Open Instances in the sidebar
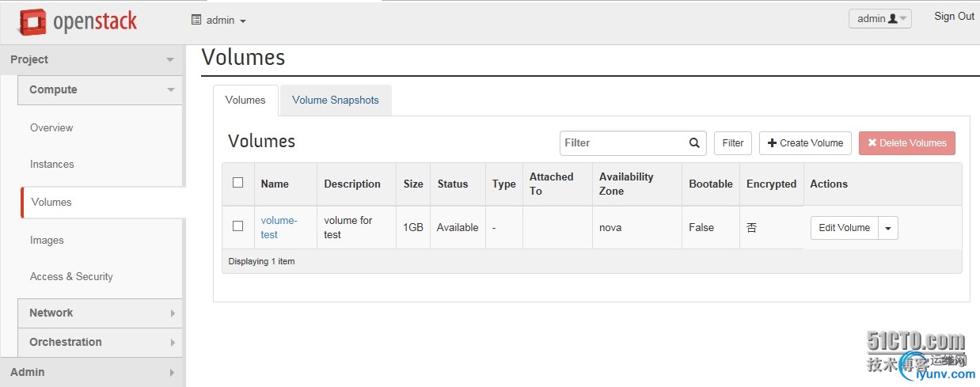Screen dimensions: 980x387 (x=52, y=165)
